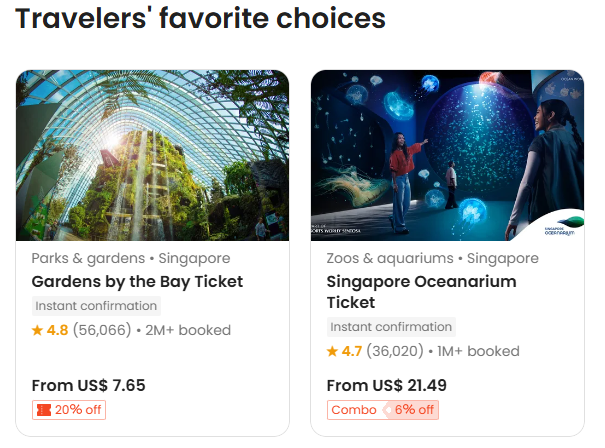This screenshot has width=605, height=448.
Task: Open the Gardens by the Bay photo
Action: (x=152, y=155)
